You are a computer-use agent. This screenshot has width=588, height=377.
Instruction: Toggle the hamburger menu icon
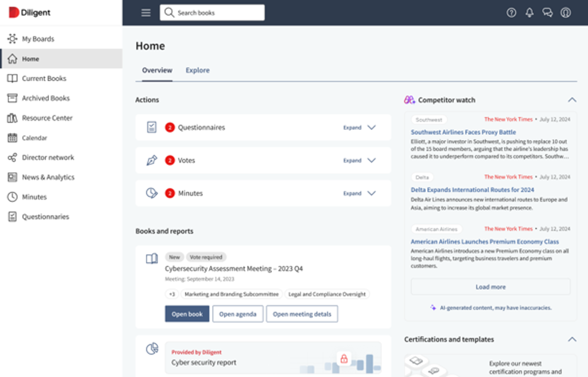pos(146,12)
